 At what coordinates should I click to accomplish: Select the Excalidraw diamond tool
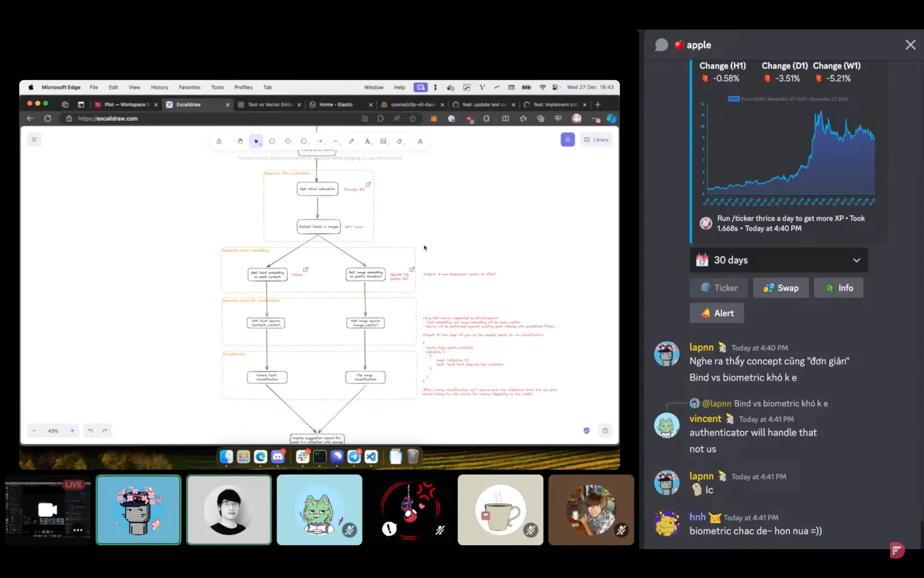(288, 141)
